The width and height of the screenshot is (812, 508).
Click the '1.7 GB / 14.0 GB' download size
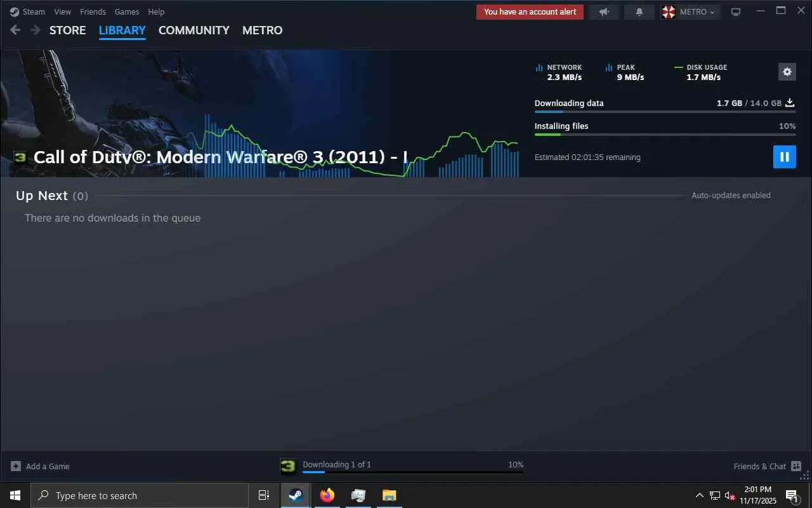point(749,103)
